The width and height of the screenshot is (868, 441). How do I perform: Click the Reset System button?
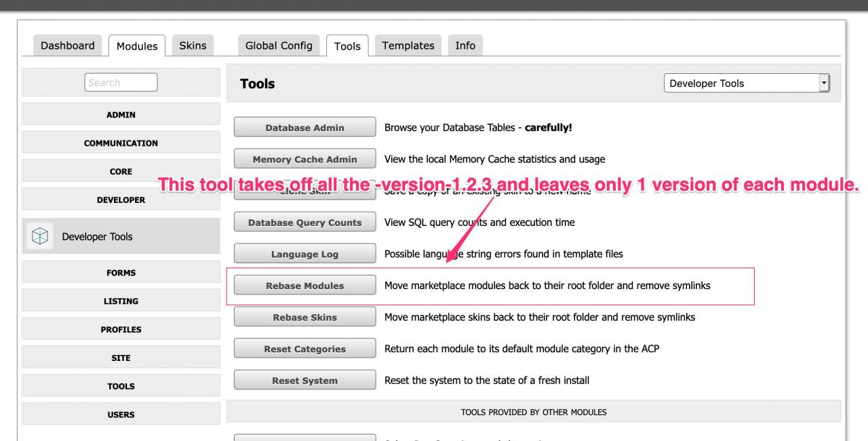pyautogui.click(x=304, y=381)
